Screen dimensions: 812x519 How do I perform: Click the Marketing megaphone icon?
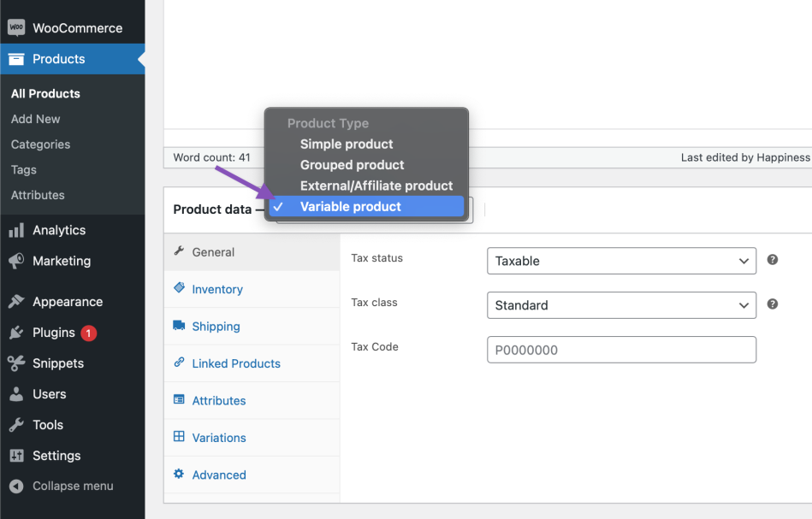tap(16, 261)
